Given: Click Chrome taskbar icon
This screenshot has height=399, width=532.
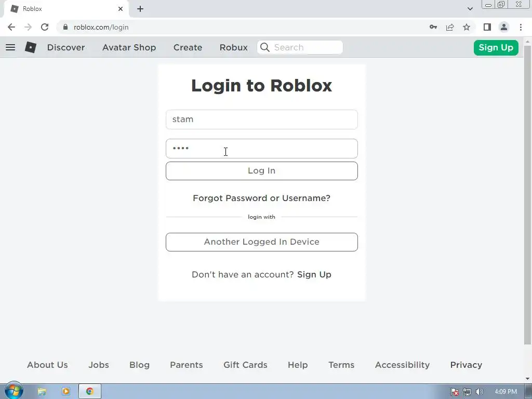Looking at the screenshot, I should tap(89, 391).
